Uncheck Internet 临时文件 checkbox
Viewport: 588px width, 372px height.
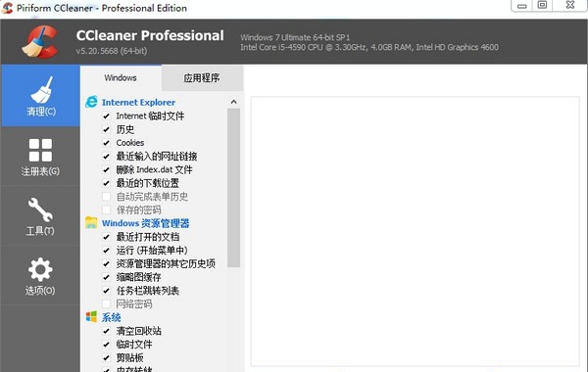coord(107,116)
